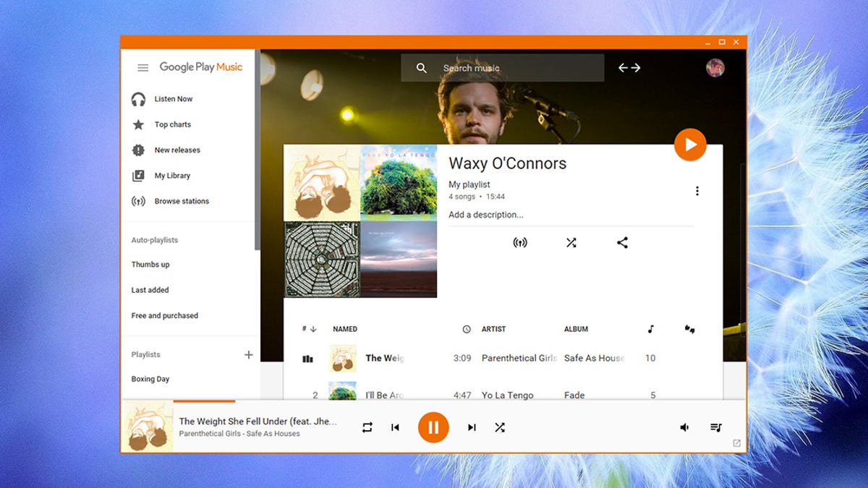Click the headphones icon for Listen Now
Screen dimensions: 868x488
(138, 99)
